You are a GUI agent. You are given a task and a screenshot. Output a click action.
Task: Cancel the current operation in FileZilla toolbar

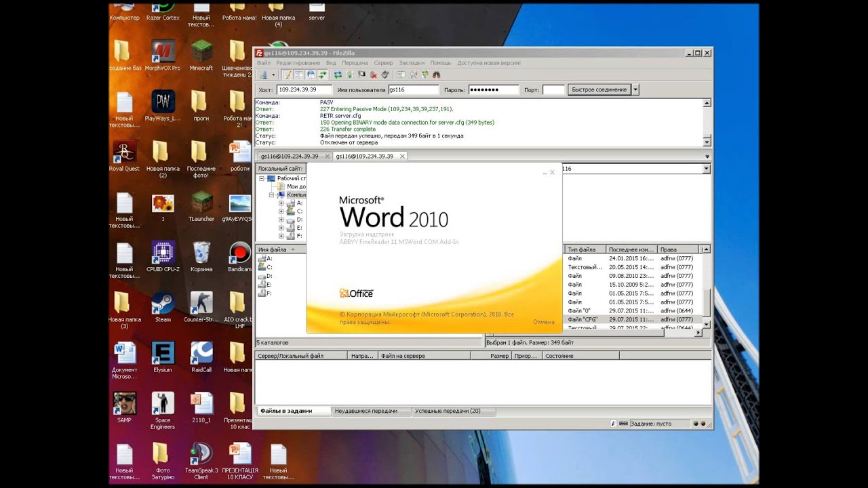tap(361, 75)
